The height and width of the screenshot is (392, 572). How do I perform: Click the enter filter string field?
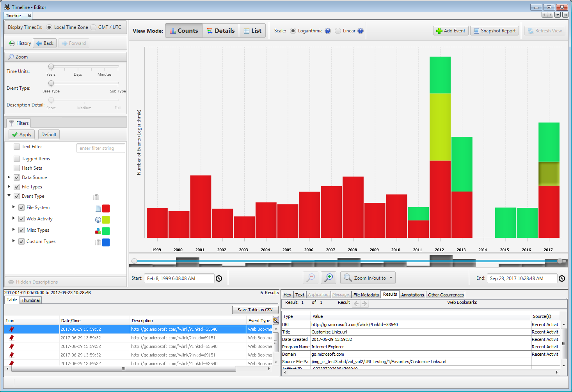(x=101, y=148)
